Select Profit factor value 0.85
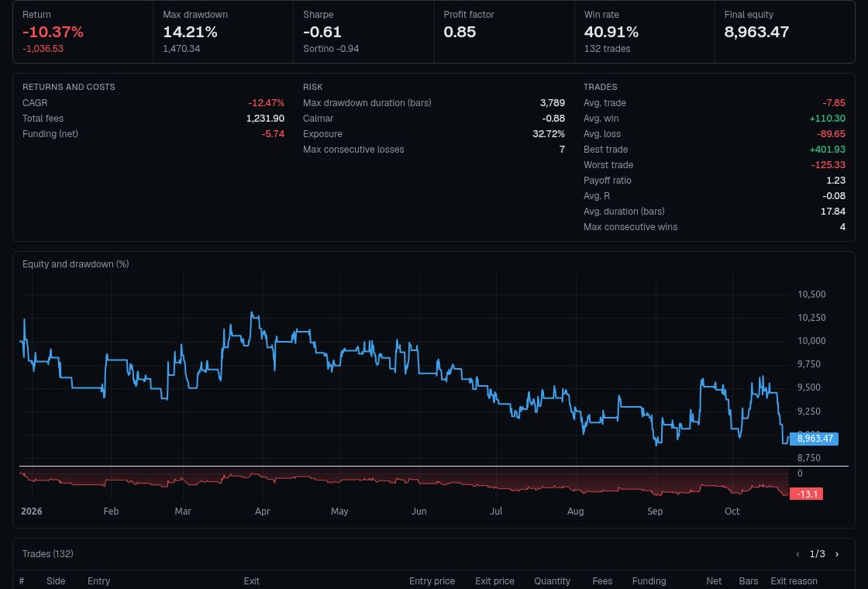 [x=460, y=32]
